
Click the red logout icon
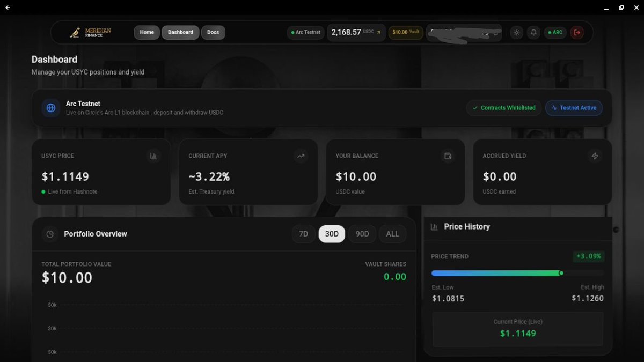pos(577,33)
